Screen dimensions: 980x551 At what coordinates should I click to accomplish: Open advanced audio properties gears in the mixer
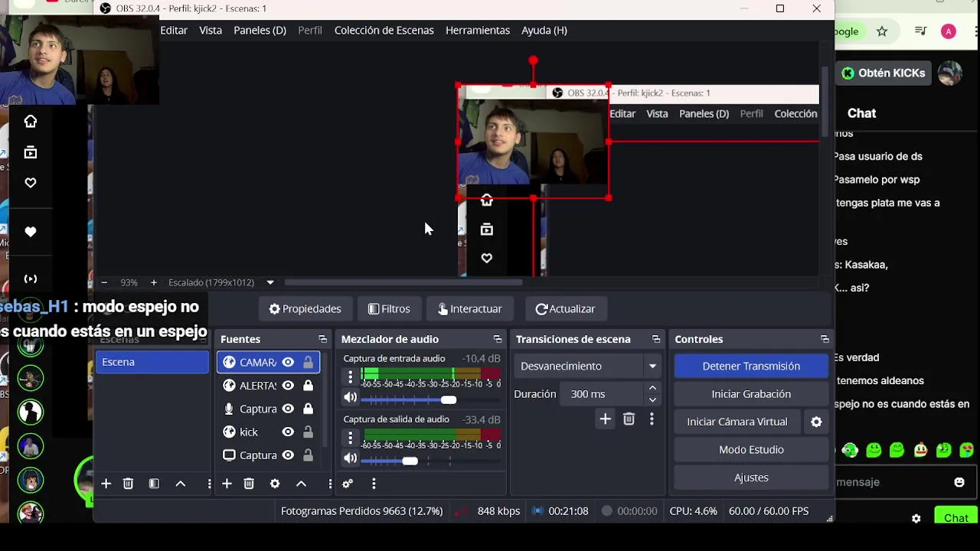click(348, 484)
